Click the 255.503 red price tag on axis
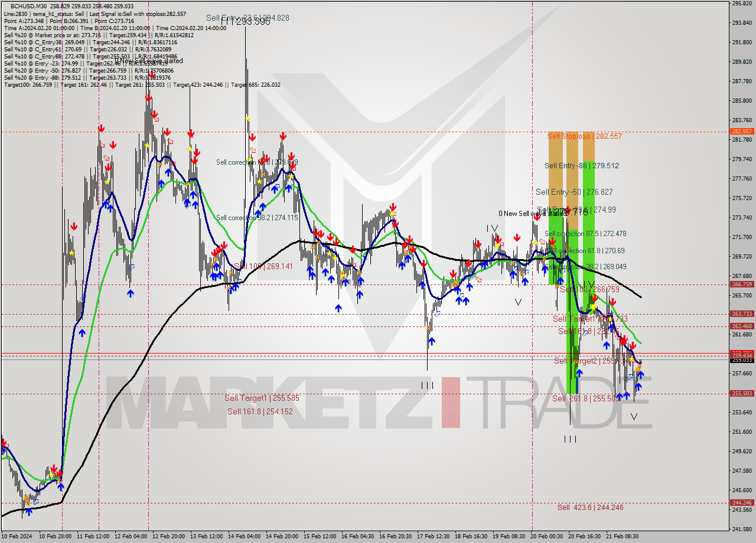Viewport: 756px width, 543px height. tap(743, 393)
